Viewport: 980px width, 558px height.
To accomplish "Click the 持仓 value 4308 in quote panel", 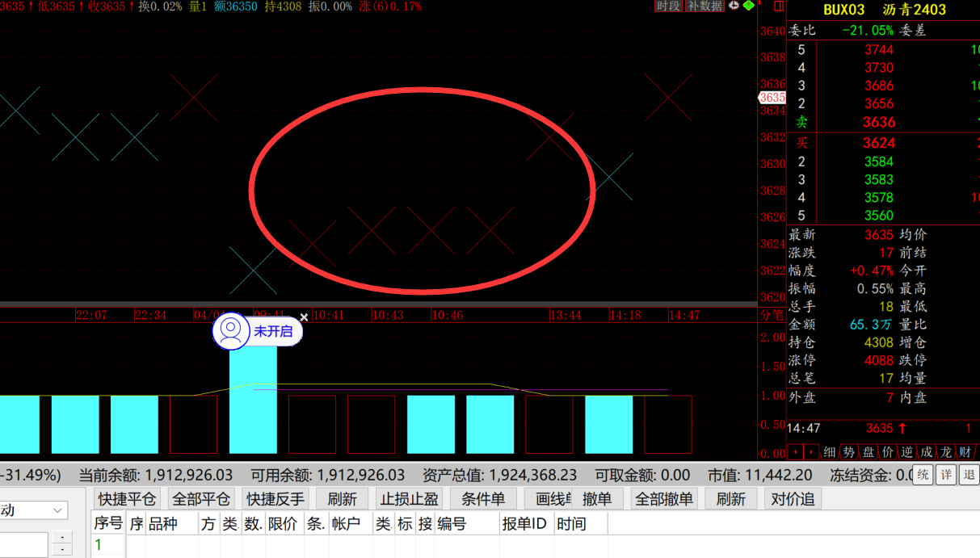I will click(879, 342).
